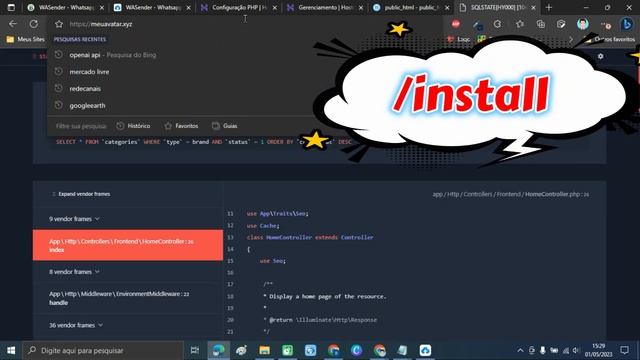Image resolution: width=640 pixels, height=360 pixels.
Task: Open the Bing sidebar button
Action: [x=627, y=24]
